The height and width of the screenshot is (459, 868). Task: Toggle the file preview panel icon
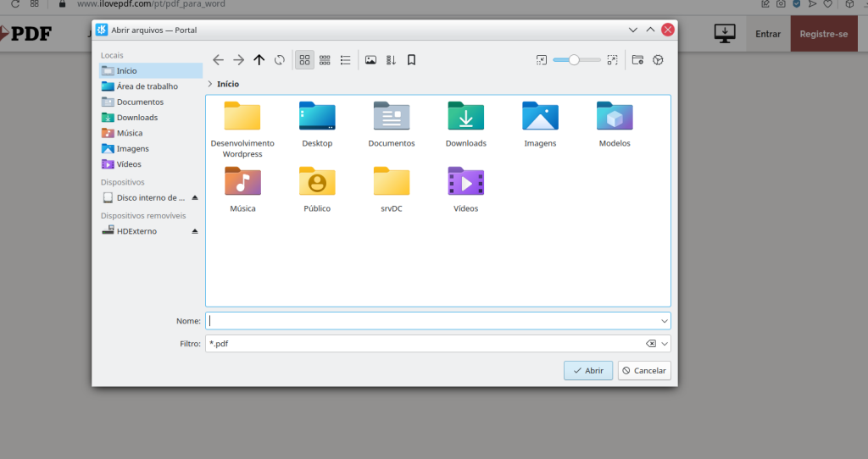pyautogui.click(x=371, y=60)
